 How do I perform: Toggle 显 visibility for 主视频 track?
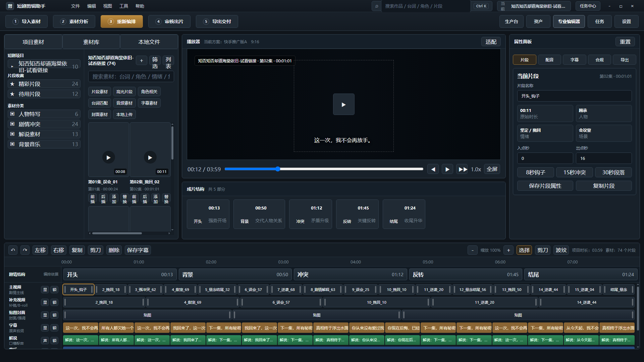45,290
